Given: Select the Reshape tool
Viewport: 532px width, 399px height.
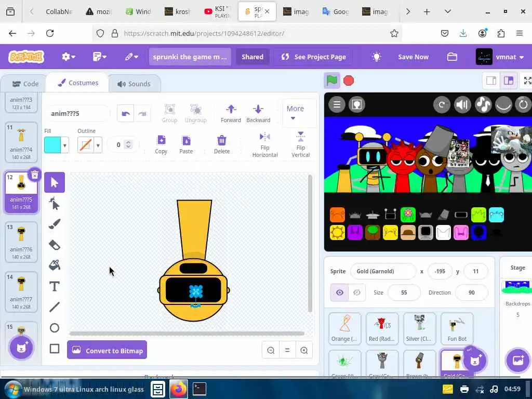Looking at the screenshot, I should click(54, 204).
